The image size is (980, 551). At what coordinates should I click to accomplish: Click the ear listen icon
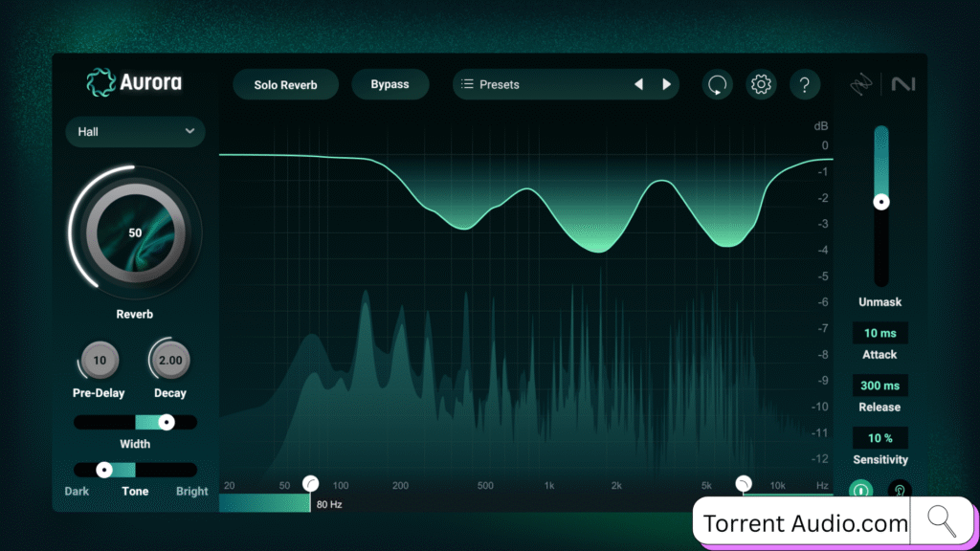tap(900, 490)
